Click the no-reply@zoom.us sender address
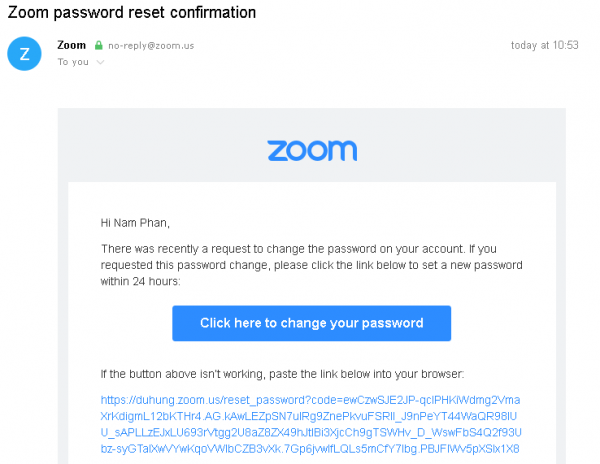 click(145, 46)
